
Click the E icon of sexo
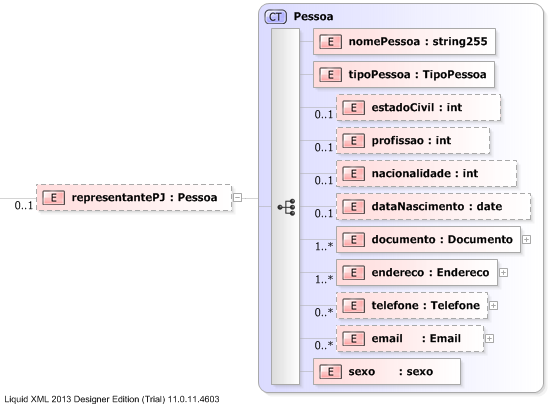(330, 372)
